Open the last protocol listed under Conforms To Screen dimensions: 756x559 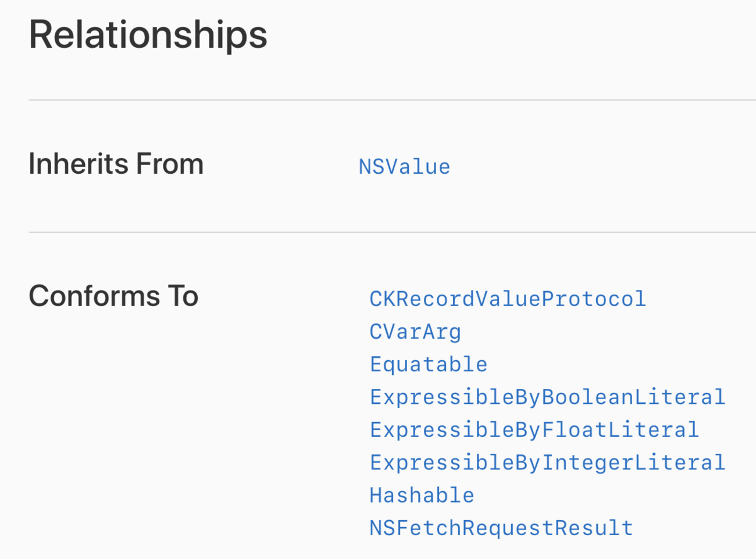click(x=501, y=528)
